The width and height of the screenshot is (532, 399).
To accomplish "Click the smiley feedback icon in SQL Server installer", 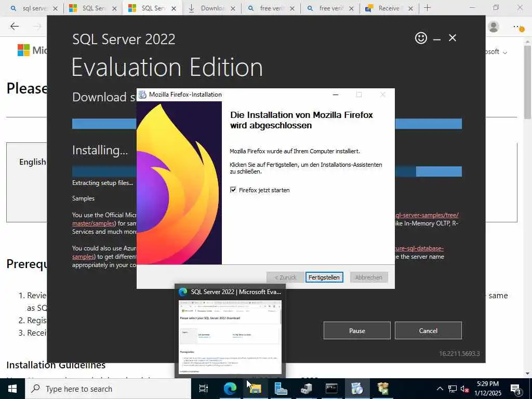I will click(x=421, y=37).
